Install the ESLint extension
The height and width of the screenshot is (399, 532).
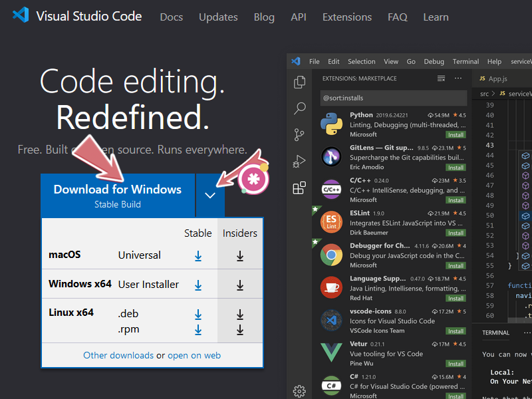pyautogui.click(x=456, y=233)
